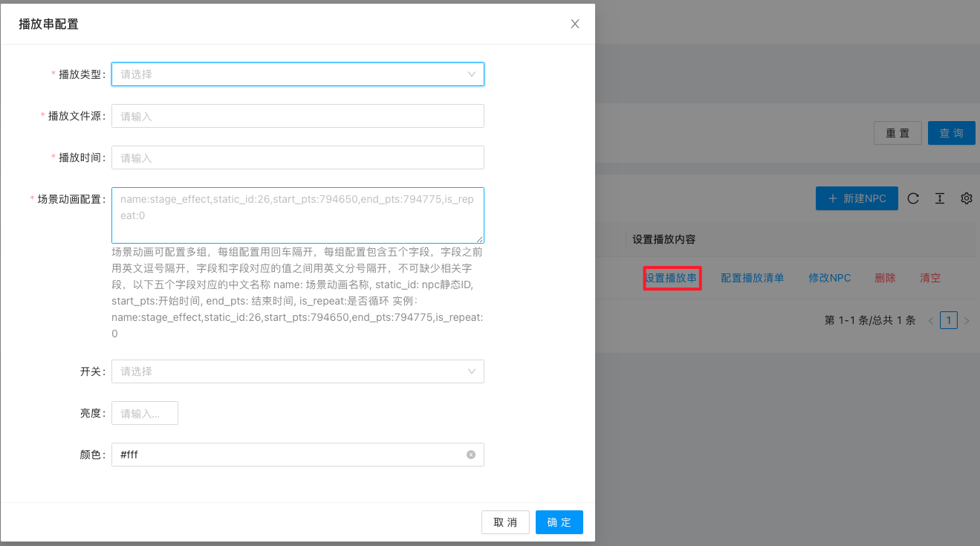
Task: Open the column settings gear icon
Action: pyautogui.click(x=966, y=198)
